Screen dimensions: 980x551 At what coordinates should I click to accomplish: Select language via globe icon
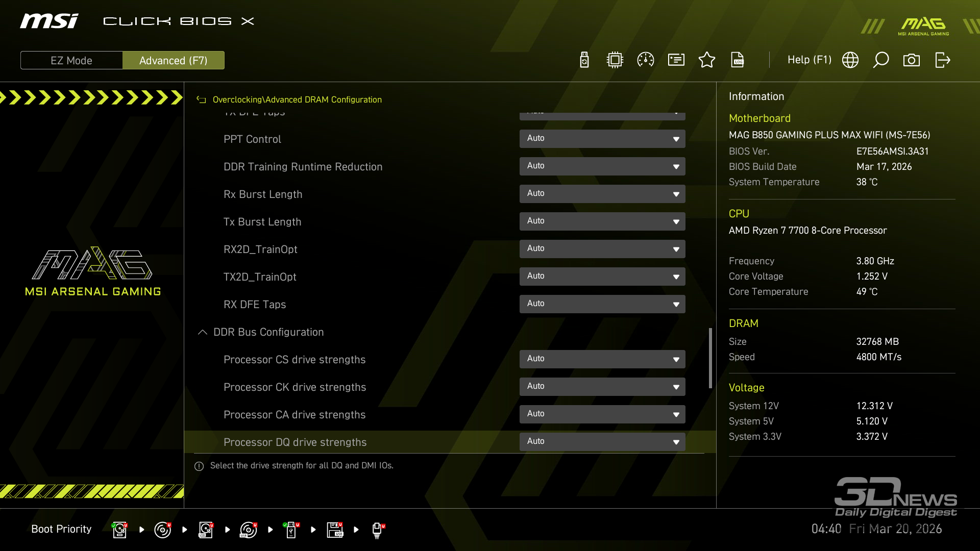pyautogui.click(x=850, y=60)
